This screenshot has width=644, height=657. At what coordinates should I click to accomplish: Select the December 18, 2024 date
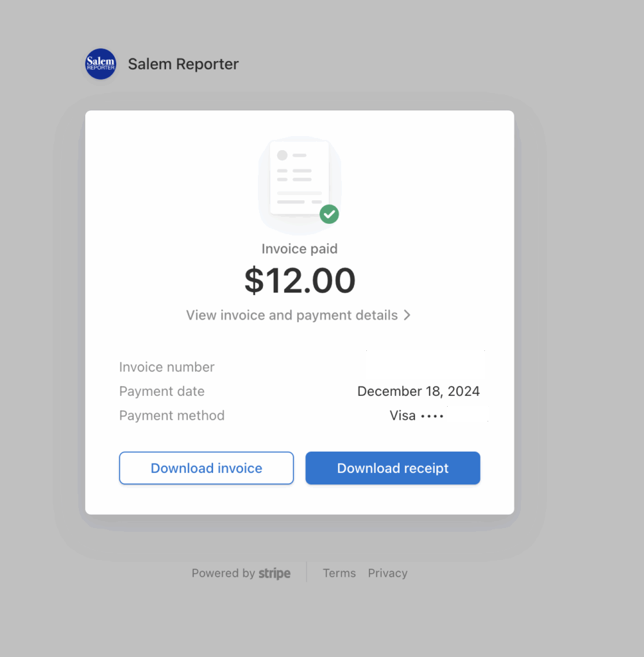pos(418,391)
